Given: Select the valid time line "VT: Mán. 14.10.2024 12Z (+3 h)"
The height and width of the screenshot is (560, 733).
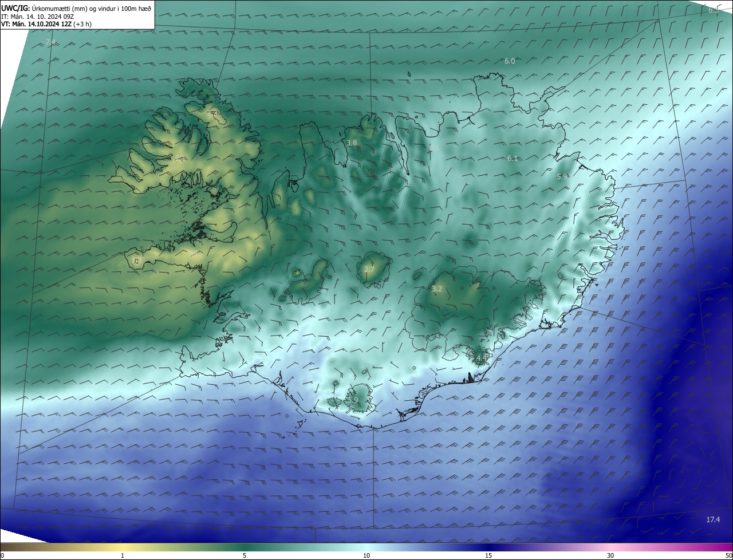Looking at the screenshot, I should (46, 24).
